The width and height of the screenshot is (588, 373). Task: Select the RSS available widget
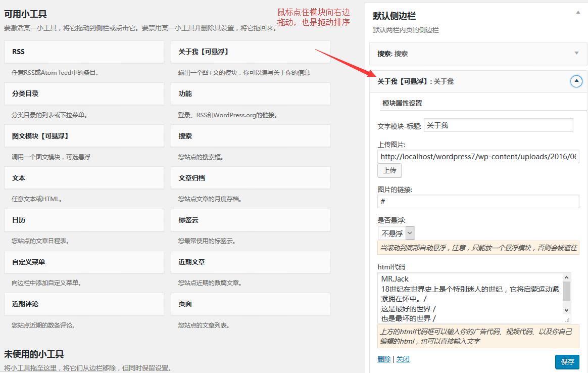pos(84,52)
